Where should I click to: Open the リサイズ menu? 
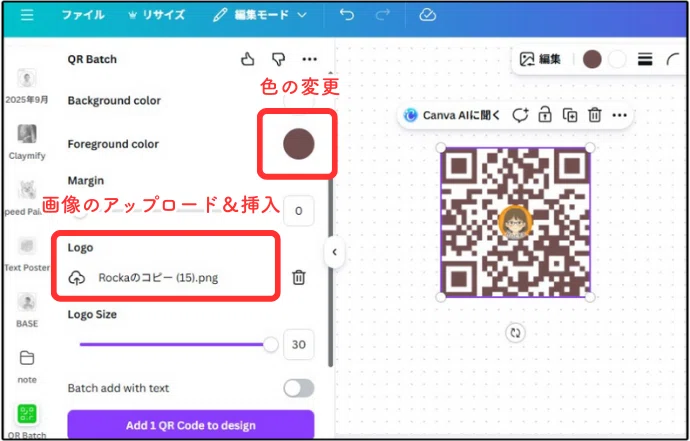point(156,15)
